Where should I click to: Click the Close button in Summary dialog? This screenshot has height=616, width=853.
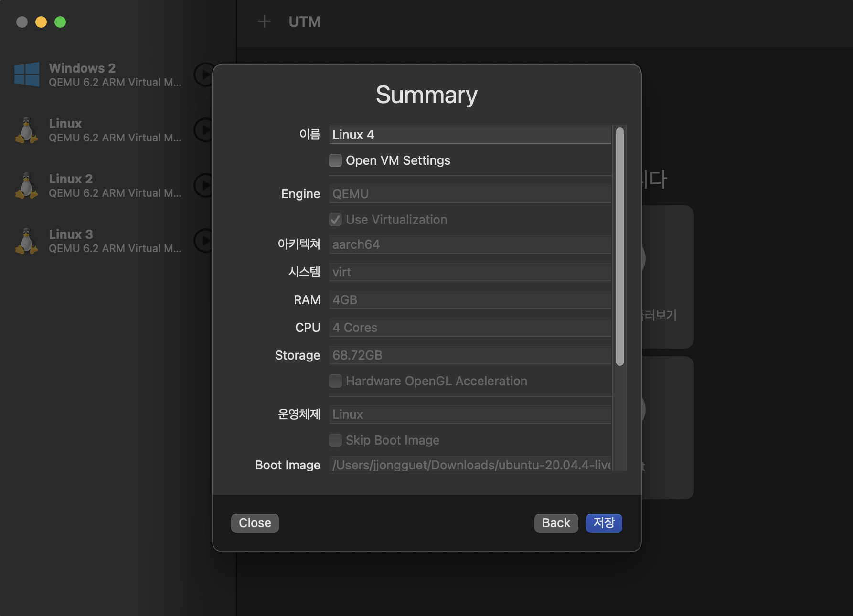coord(255,523)
